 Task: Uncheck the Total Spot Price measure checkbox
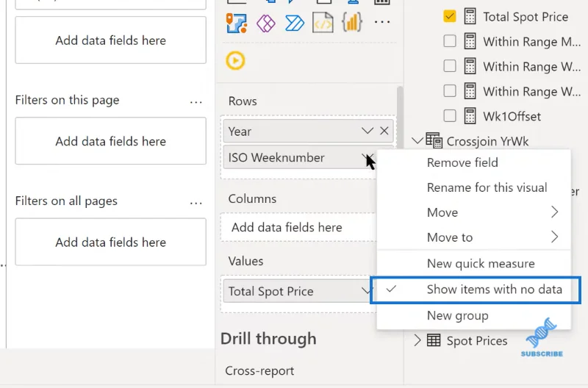(450, 16)
